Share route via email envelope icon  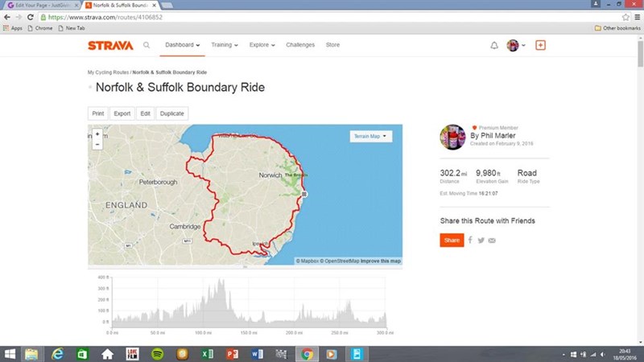[492, 240]
